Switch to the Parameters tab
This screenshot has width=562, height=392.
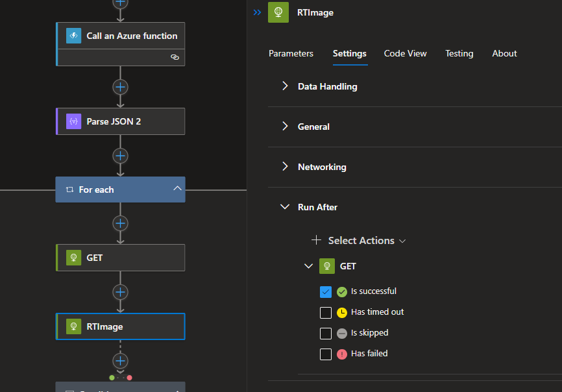point(291,53)
